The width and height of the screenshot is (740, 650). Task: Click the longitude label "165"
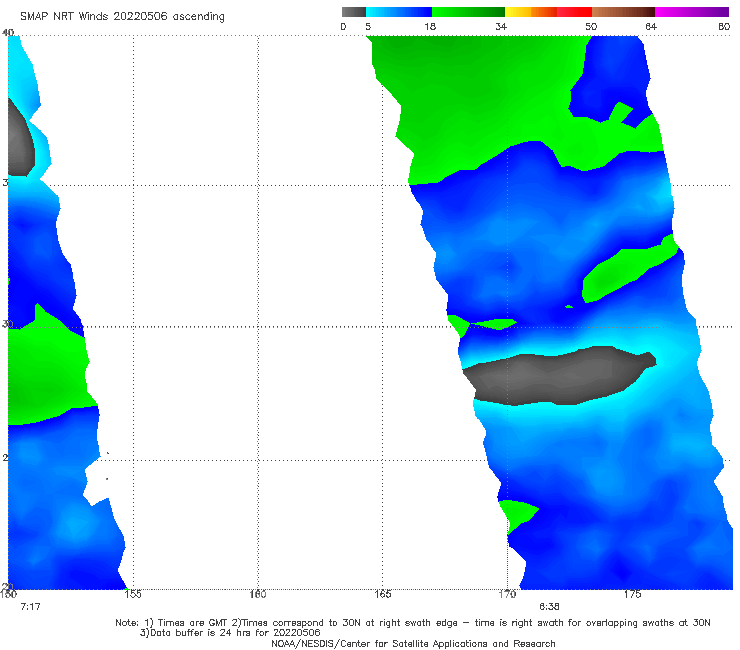click(382, 594)
